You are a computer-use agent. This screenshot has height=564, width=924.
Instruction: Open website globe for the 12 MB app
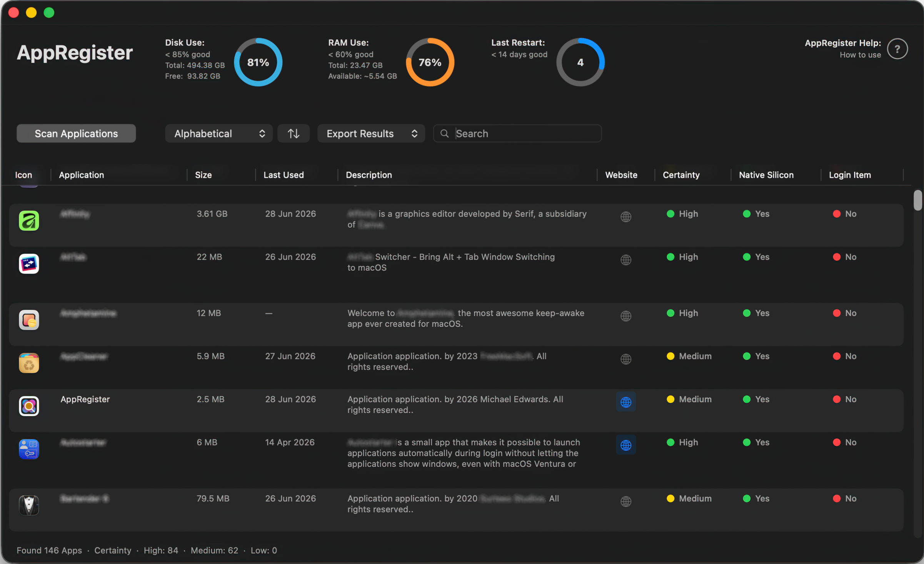(626, 316)
